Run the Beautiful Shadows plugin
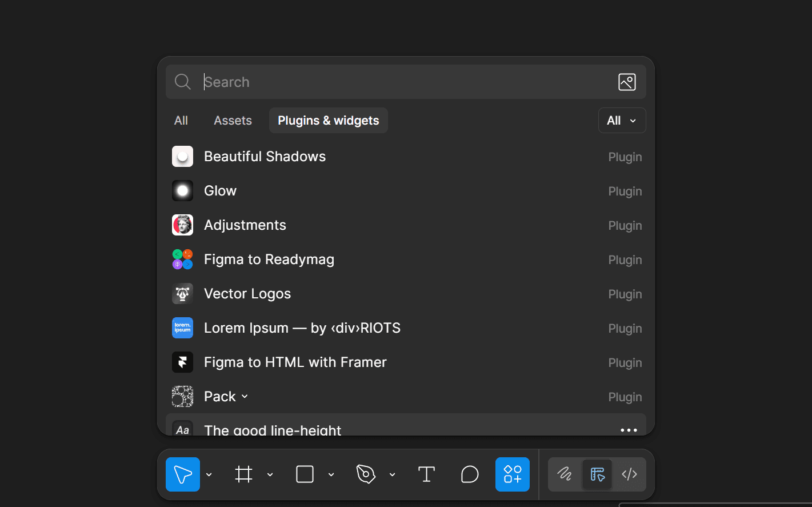Screen dimensions: 812x507 (406, 157)
